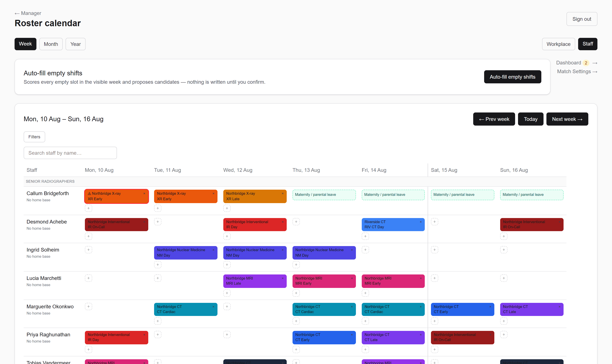The height and width of the screenshot is (364, 612).
Task: Switch to the Year view tab
Action: point(76,44)
